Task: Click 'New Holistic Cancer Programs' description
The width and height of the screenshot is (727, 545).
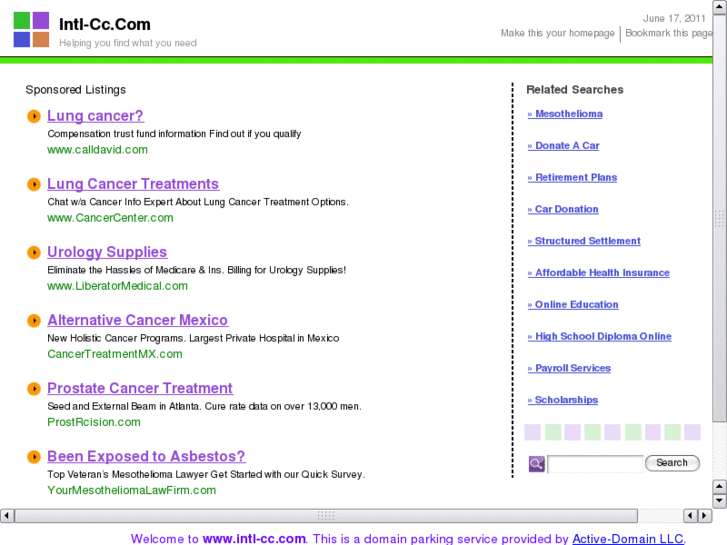Action: (193, 339)
